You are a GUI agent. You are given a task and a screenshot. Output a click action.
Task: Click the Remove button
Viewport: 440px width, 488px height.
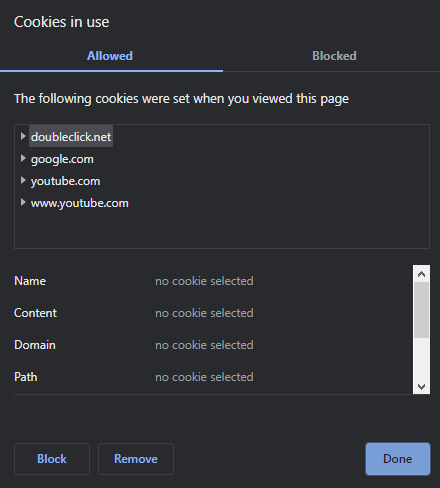(x=136, y=459)
